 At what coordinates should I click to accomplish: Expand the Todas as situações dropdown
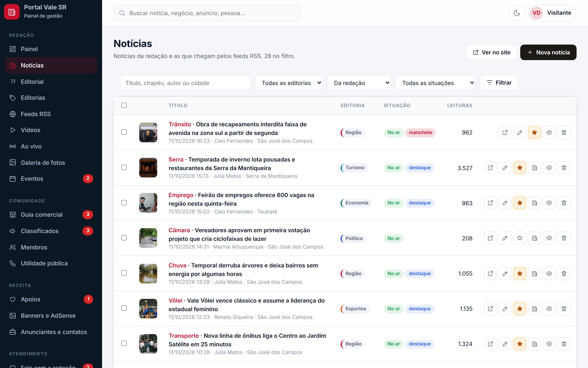(435, 83)
